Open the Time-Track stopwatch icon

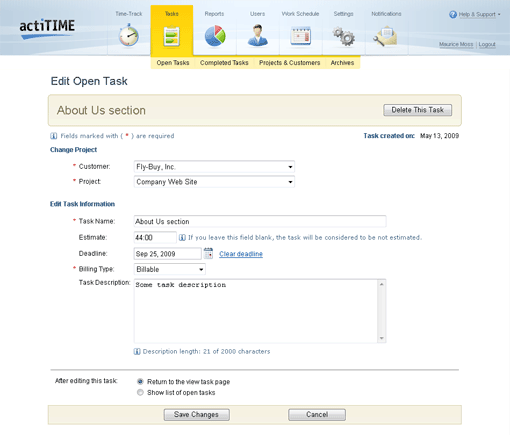tap(129, 35)
